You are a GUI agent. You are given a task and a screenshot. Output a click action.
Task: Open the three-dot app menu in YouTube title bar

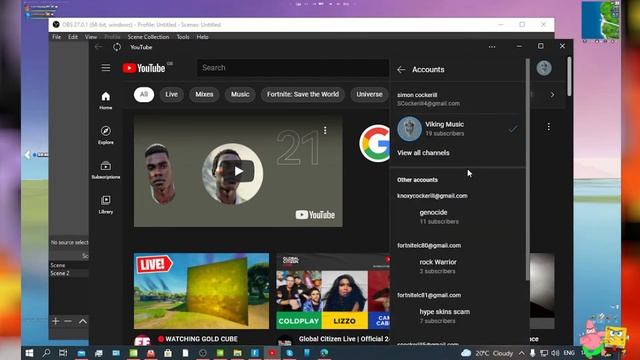492,47
